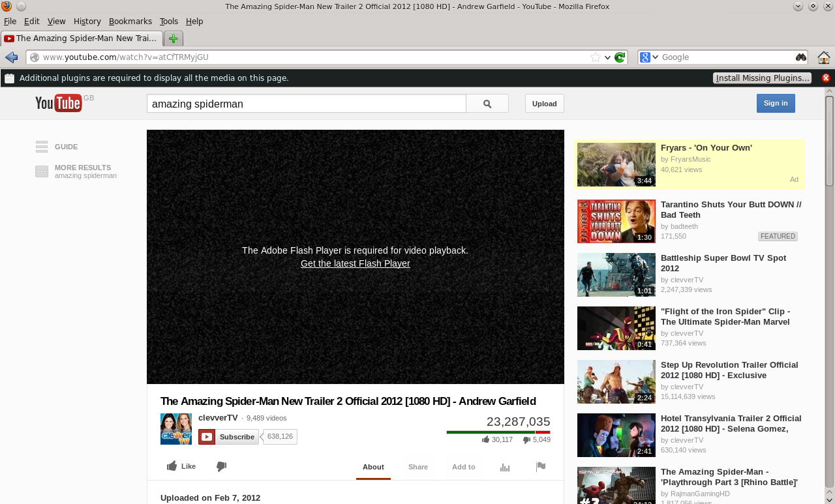Click the thumbs-down dislike icon
This screenshot has width=835, height=504.
[222, 466]
